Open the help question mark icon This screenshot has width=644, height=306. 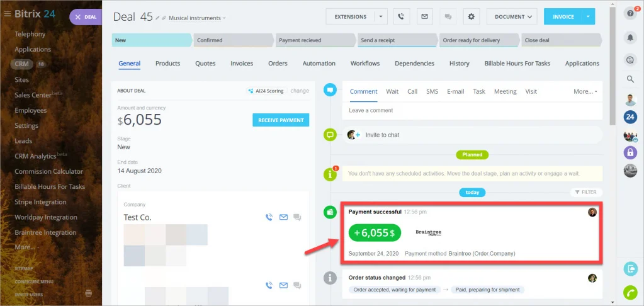coord(630,14)
